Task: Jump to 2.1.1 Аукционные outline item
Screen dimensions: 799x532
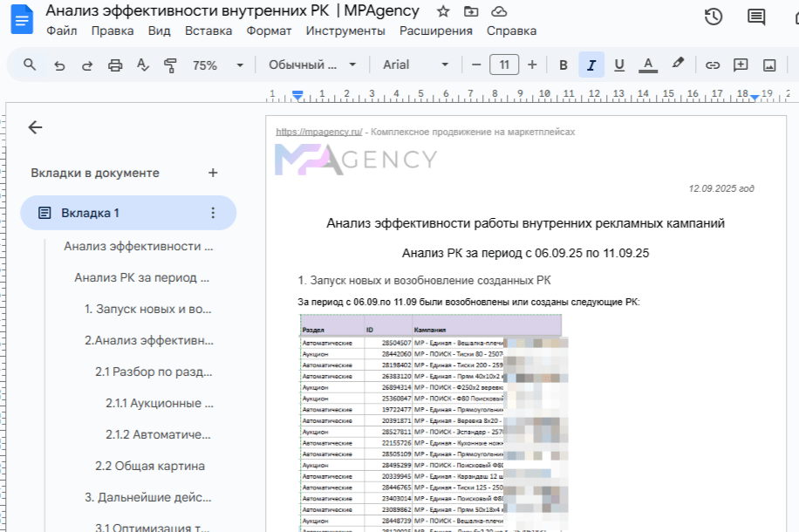Action: tap(160, 403)
